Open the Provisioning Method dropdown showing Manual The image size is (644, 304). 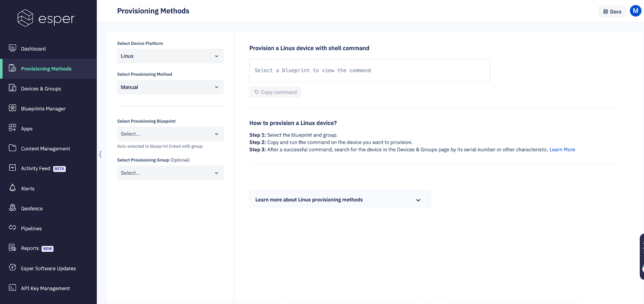pos(170,87)
